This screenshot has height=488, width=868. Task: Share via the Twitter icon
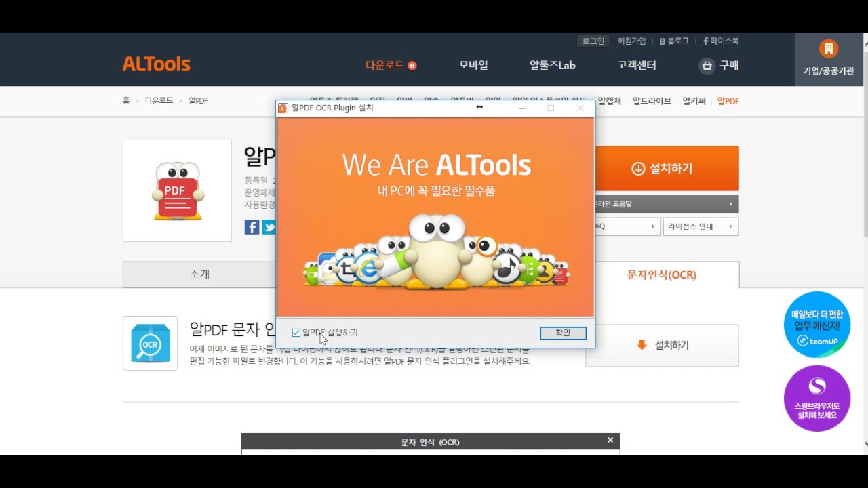pyautogui.click(x=269, y=227)
